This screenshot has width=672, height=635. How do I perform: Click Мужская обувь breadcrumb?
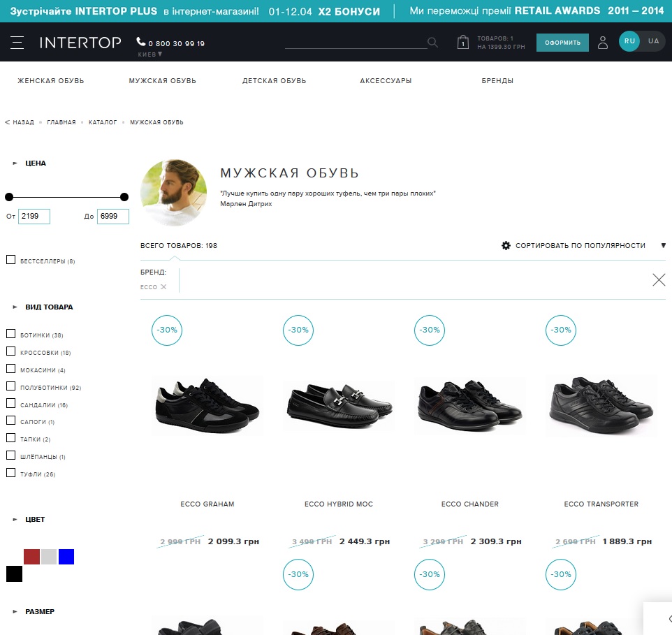[157, 122]
